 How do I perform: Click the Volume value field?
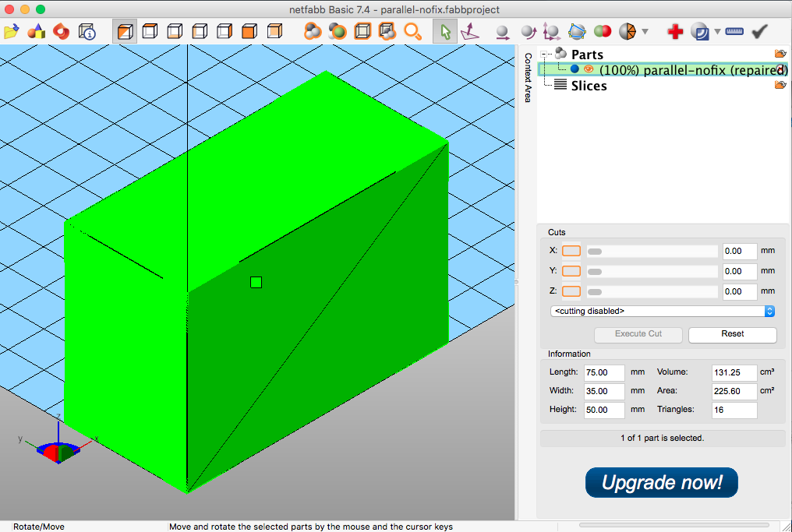(734, 372)
